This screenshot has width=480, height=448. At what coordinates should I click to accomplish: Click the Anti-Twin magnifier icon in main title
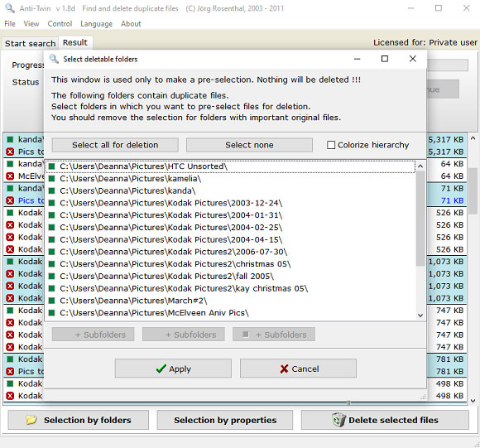[10, 8]
